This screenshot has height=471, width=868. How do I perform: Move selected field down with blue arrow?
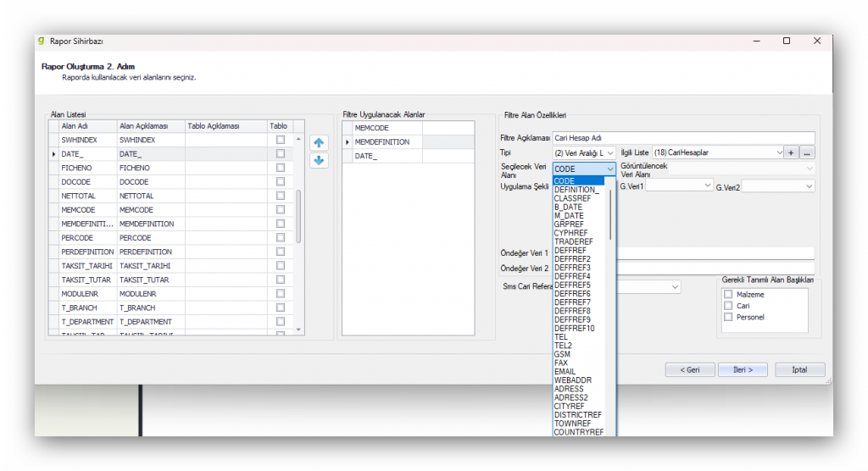click(319, 160)
